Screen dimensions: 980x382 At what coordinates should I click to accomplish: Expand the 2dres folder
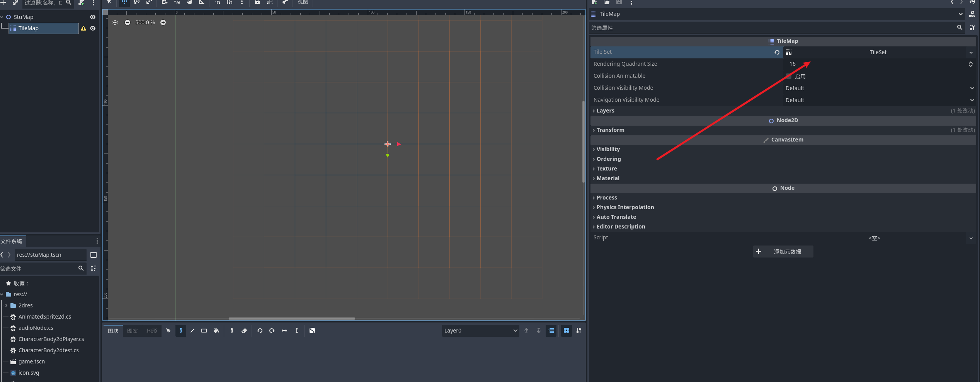tap(6, 305)
